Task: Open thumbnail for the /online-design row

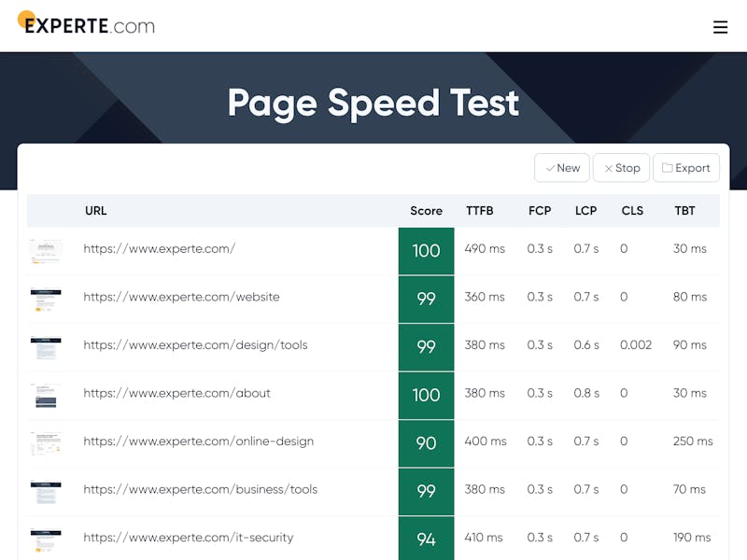Action: (46, 444)
